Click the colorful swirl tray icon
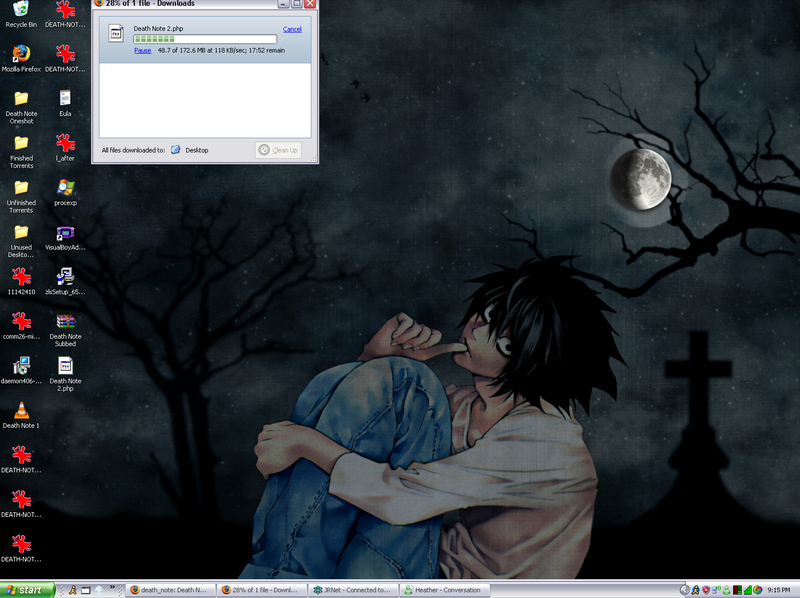Image resolution: width=800 pixels, height=598 pixels. (758, 590)
